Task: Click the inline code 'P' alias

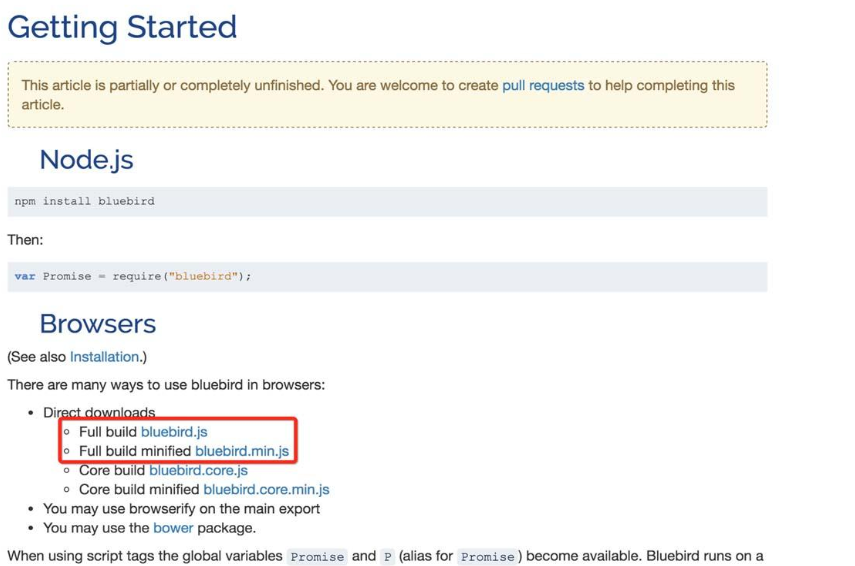Action: pos(387,557)
